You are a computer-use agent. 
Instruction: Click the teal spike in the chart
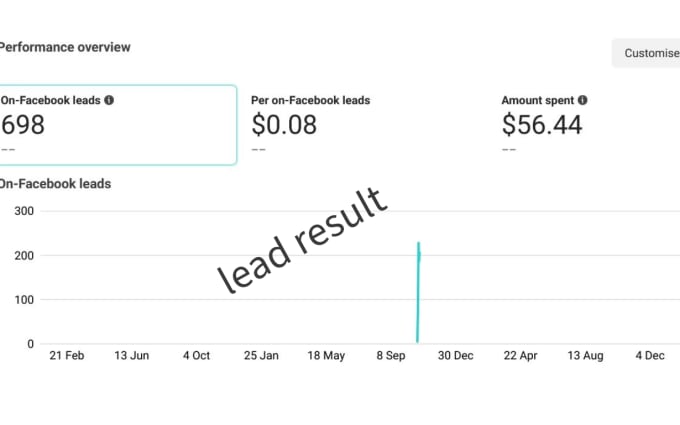pyautogui.click(x=418, y=292)
